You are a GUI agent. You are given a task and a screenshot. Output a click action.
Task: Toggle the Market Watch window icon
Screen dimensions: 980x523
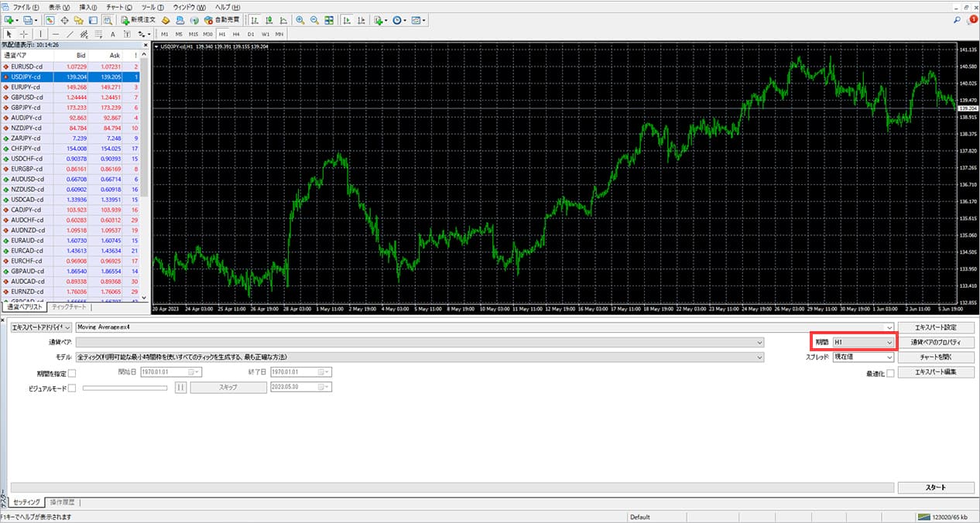coord(50,19)
